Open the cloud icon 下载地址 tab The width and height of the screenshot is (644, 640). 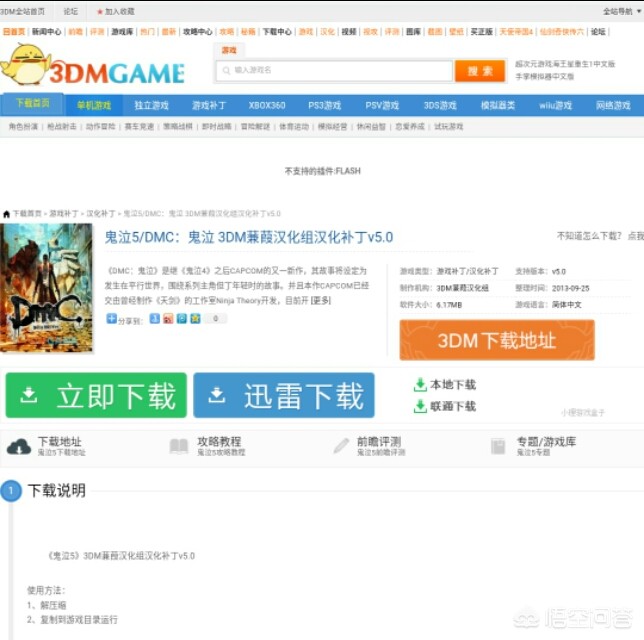46,447
